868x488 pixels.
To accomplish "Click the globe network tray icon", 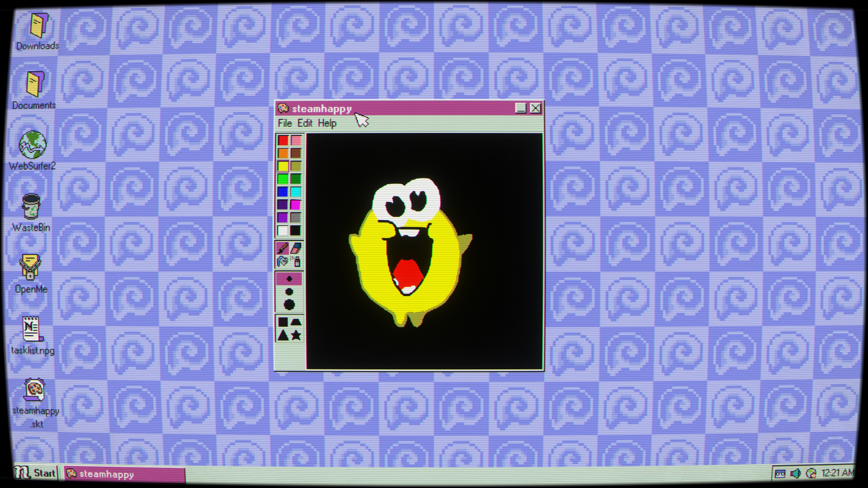I will (x=811, y=473).
